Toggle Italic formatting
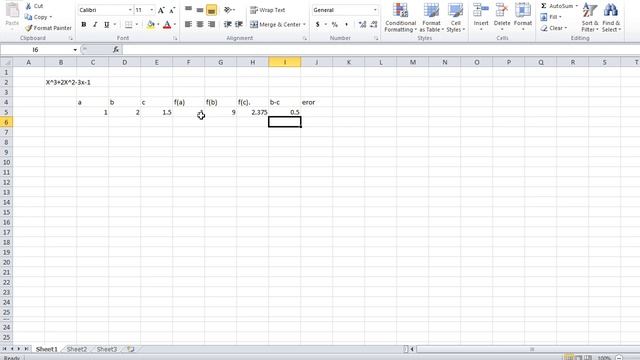 tap(95, 24)
